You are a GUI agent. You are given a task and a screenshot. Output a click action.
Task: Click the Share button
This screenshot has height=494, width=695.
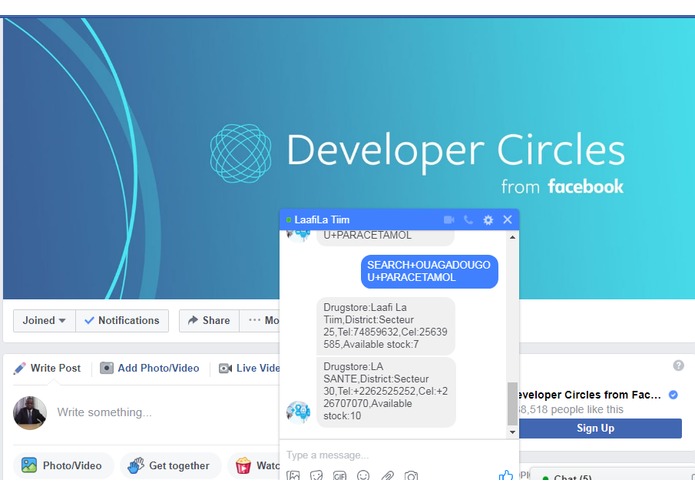point(209,320)
